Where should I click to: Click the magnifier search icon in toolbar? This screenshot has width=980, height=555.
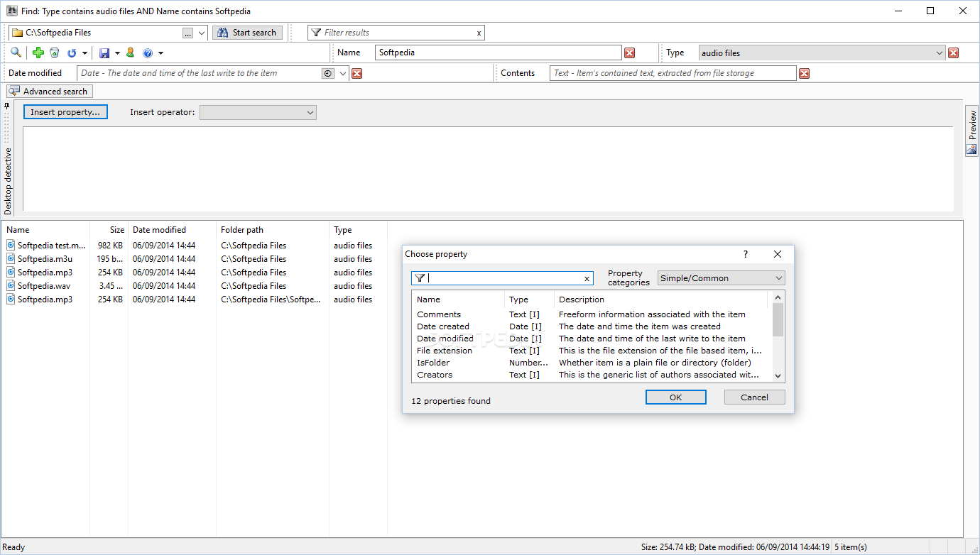16,53
